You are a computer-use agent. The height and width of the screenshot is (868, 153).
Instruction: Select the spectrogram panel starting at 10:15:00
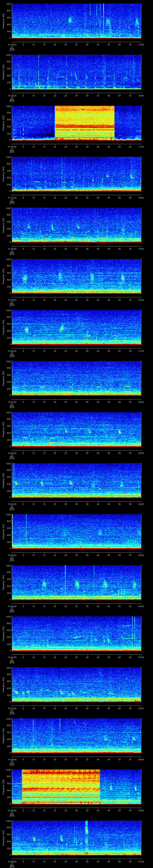pyautogui.click(x=77, y=72)
